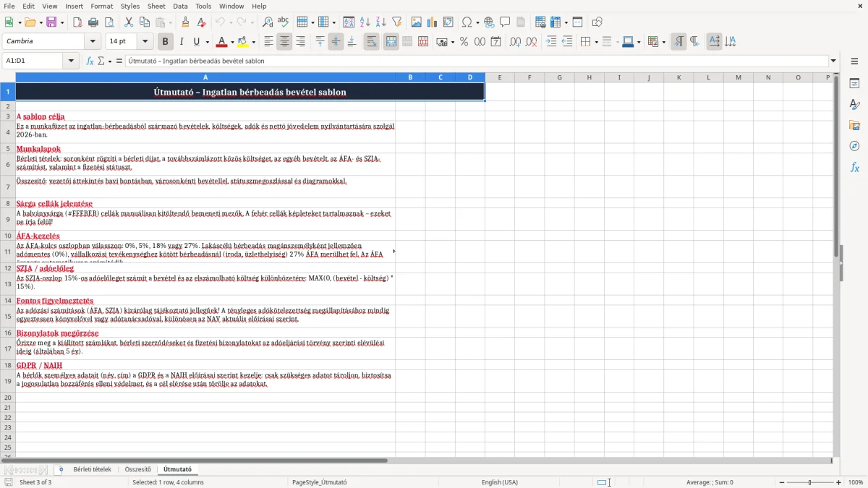868x488 pixels.
Task: Switch to the Bérleti tételek sheet
Action: point(92,470)
